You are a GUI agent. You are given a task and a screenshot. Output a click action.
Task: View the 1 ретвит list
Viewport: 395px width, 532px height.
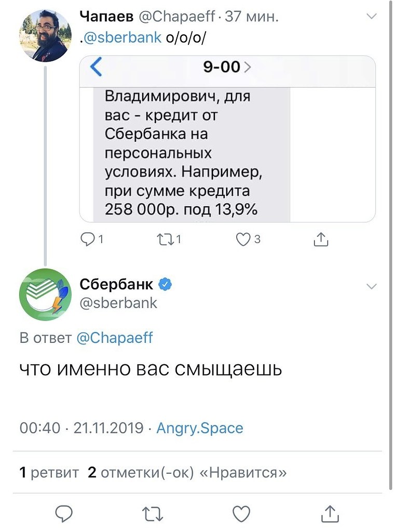click(x=49, y=473)
